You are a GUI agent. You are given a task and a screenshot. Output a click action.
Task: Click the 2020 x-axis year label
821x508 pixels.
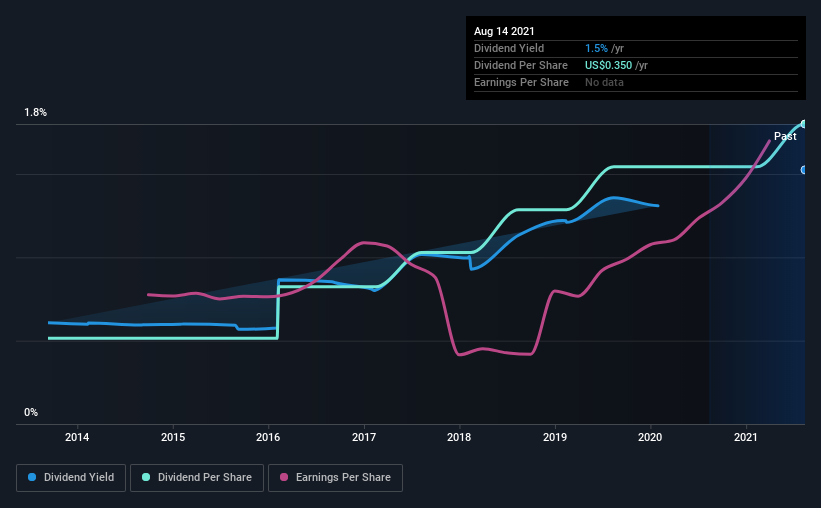(x=650, y=437)
